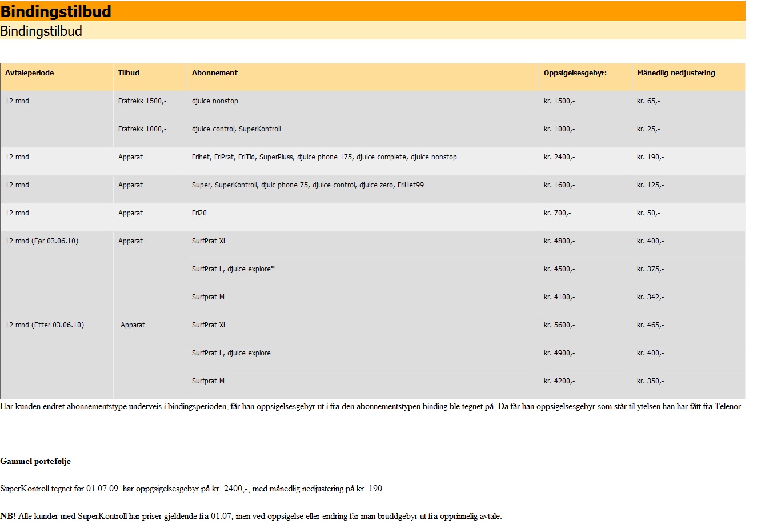Screen dimensions: 761x532
Task: Click the kr. 1500,- fee cell
Action: click(585, 105)
